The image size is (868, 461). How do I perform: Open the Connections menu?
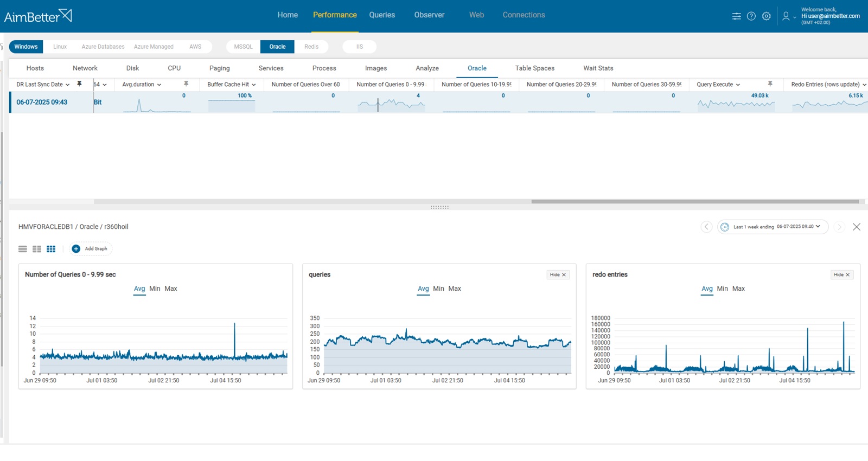click(x=524, y=15)
